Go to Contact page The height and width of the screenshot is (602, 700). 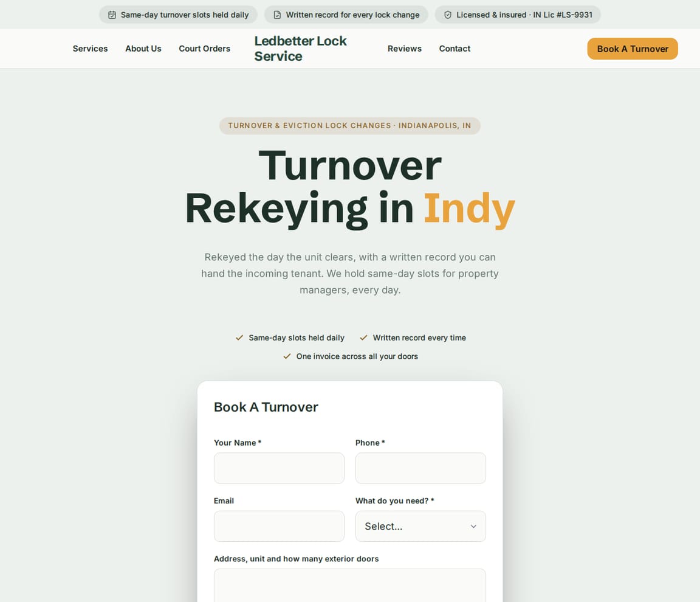[455, 49]
